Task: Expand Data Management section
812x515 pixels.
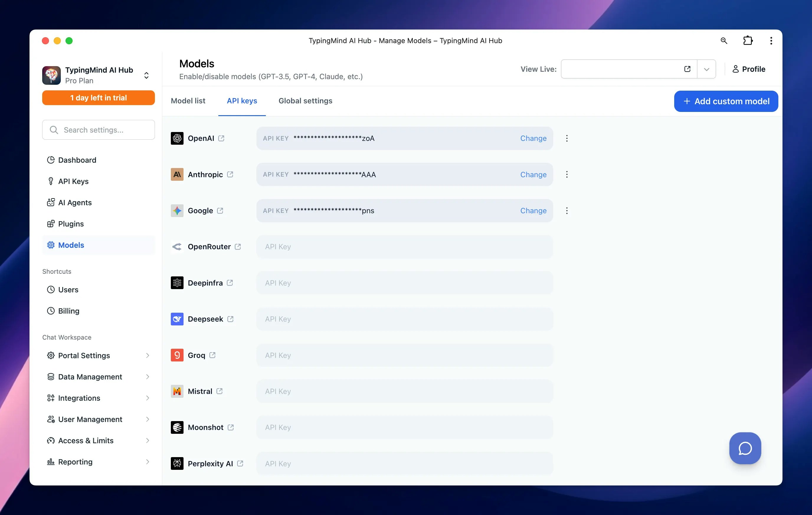Action: click(x=148, y=377)
